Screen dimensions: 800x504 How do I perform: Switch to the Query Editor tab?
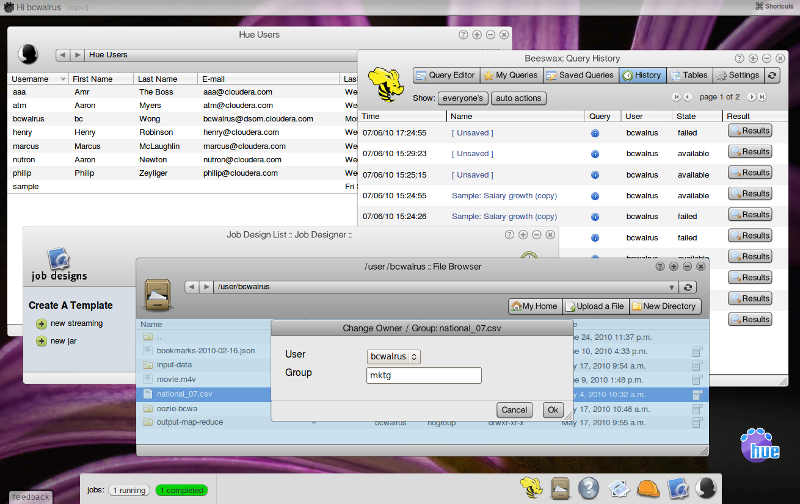click(446, 75)
